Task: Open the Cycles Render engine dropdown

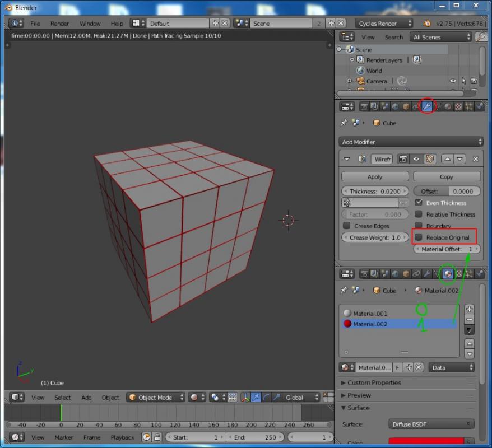Action: tap(384, 24)
